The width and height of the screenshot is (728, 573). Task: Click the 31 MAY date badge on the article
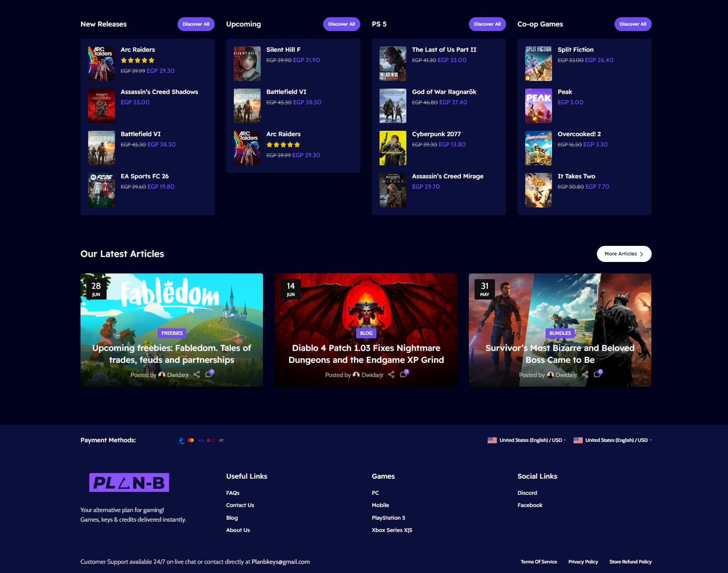(485, 289)
